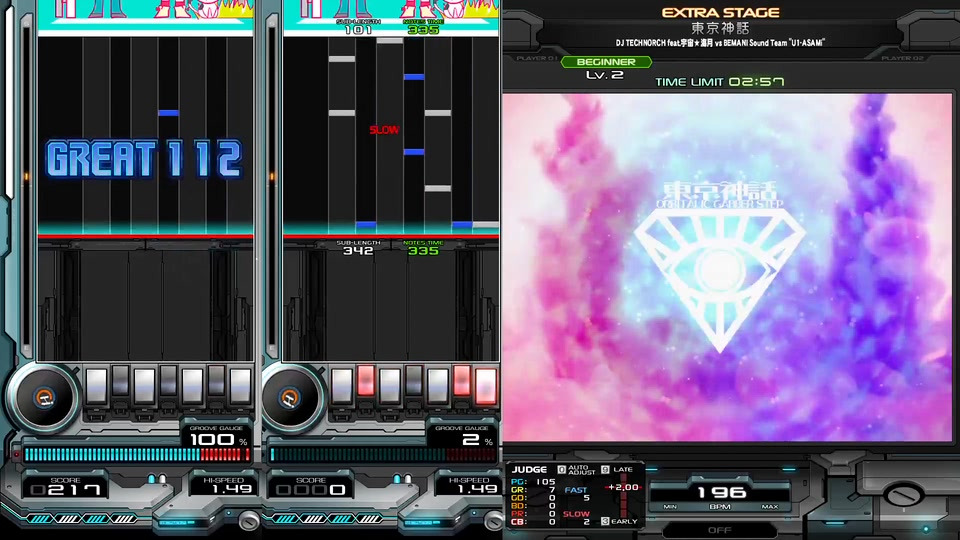Hit Player 1's first white key
The width and height of the screenshot is (960, 540).
[x=97, y=385]
